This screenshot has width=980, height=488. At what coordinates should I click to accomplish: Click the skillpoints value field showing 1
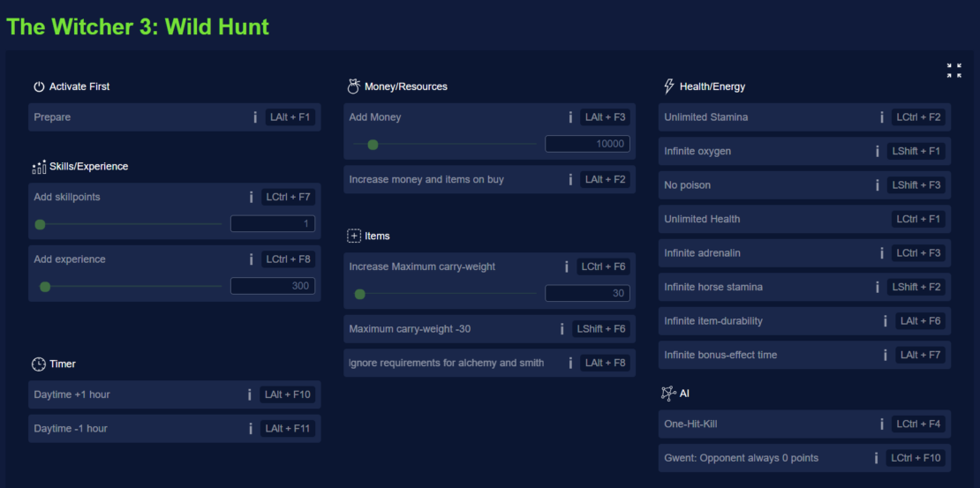tap(273, 223)
